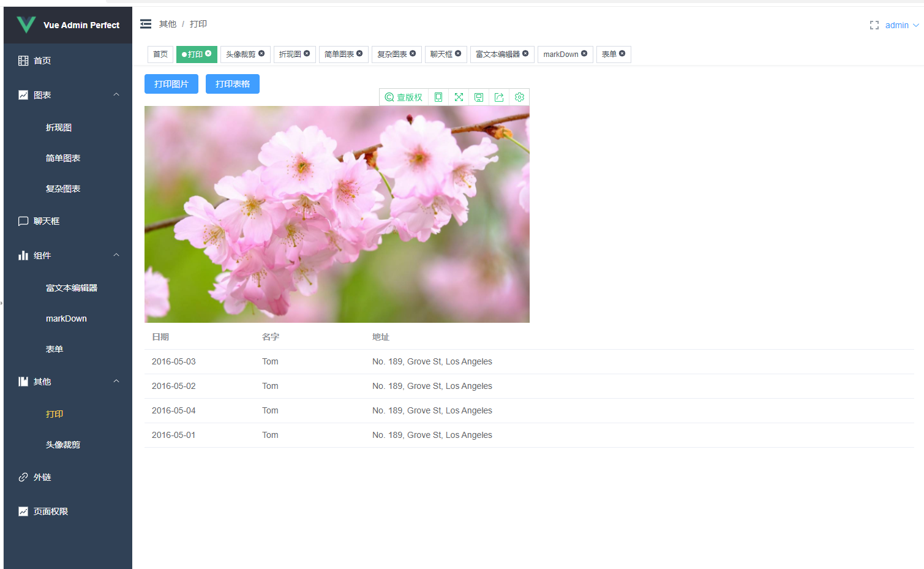The height and width of the screenshot is (569, 924).
Task: Switch to the 首页 tab
Action: click(160, 55)
